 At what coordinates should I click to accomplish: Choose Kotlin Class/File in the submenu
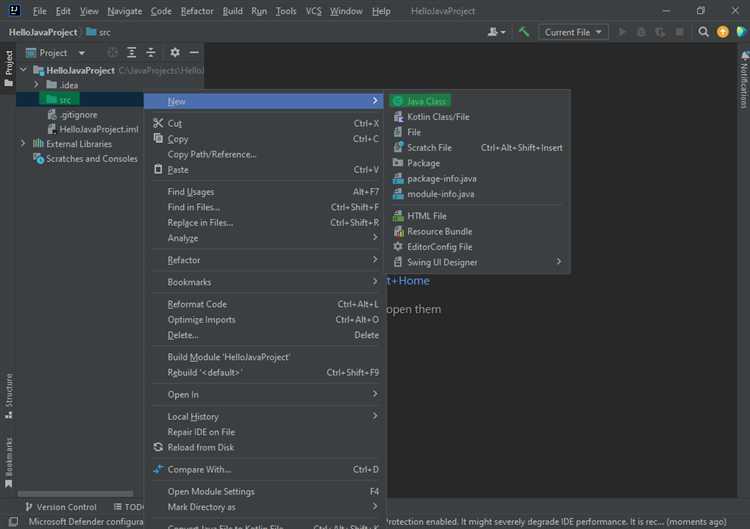(438, 117)
